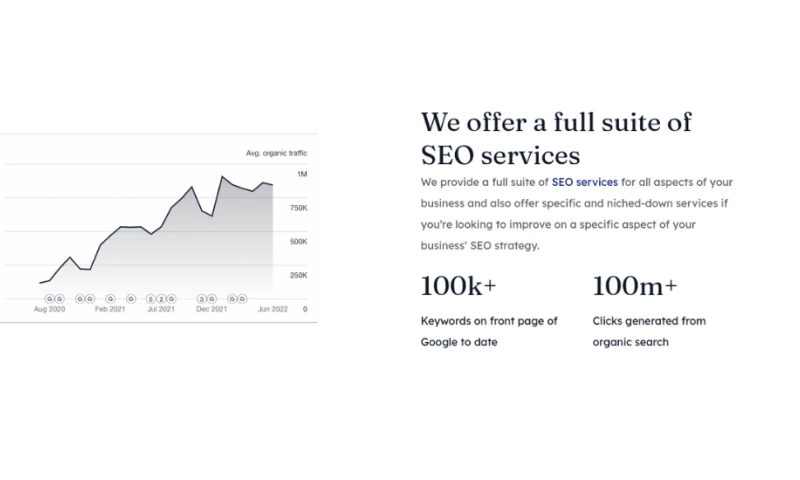This screenshot has width=800, height=480.
Task: Click Google marker right of marker 3
Action: click(x=211, y=298)
